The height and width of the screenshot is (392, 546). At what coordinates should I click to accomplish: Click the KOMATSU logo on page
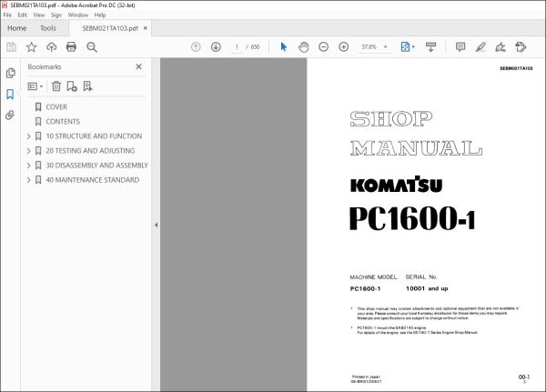click(396, 184)
